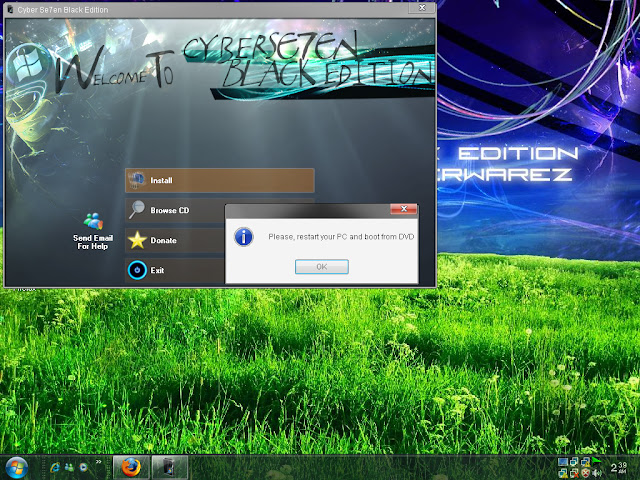This screenshot has width=640, height=480.
Task: Open Browse CD option
Action: [175, 211]
